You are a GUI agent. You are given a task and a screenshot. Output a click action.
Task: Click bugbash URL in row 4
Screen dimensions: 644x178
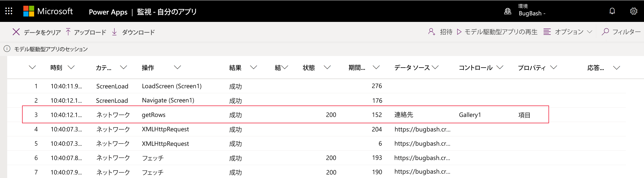point(422,129)
